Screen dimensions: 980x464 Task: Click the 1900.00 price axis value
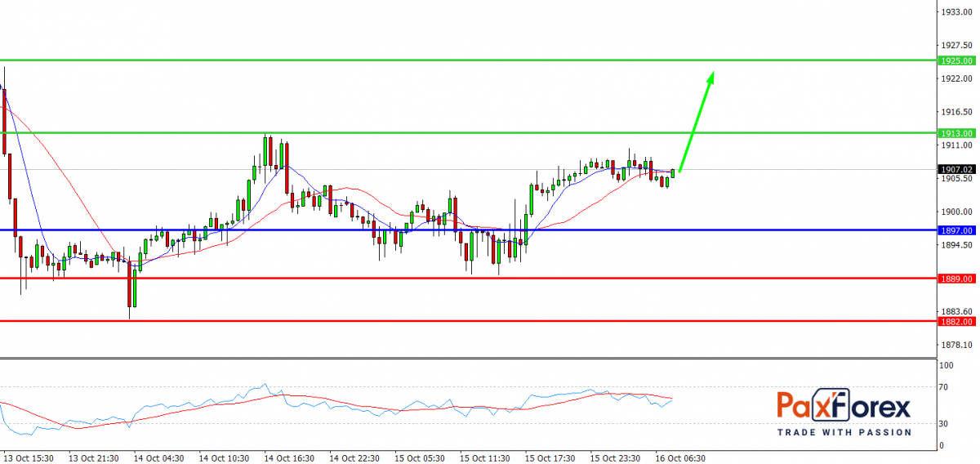click(x=955, y=212)
